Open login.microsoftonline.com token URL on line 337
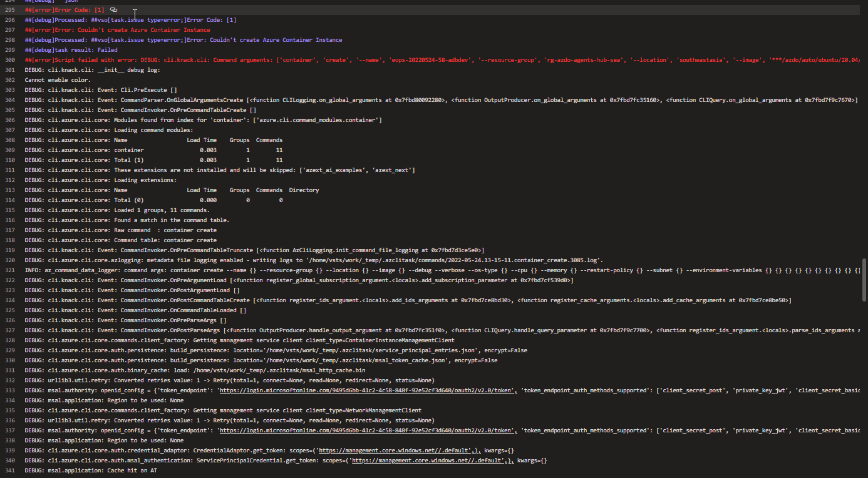Screen dimensions: 868x478 (367, 430)
